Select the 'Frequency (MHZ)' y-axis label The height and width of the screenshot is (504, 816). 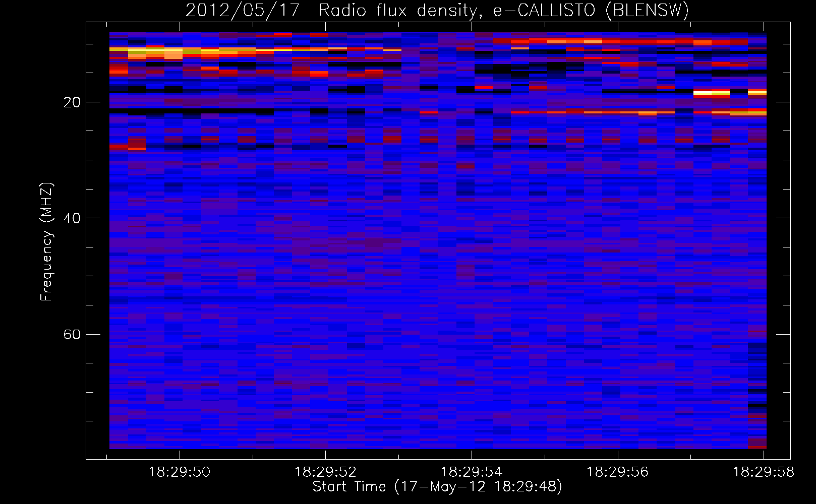(x=46, y=241)
